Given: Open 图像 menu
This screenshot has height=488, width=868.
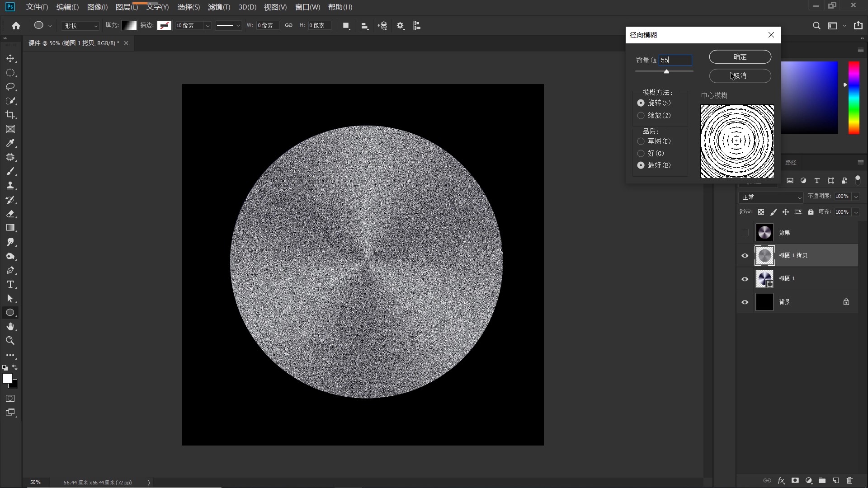Looking at the screenshot, I should pos(95,7).
